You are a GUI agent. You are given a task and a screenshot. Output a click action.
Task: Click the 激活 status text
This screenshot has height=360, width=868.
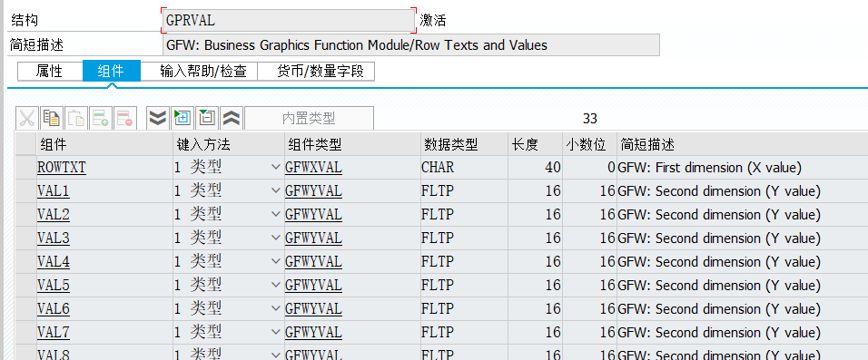pyautogui.click(x=433, y=21)
